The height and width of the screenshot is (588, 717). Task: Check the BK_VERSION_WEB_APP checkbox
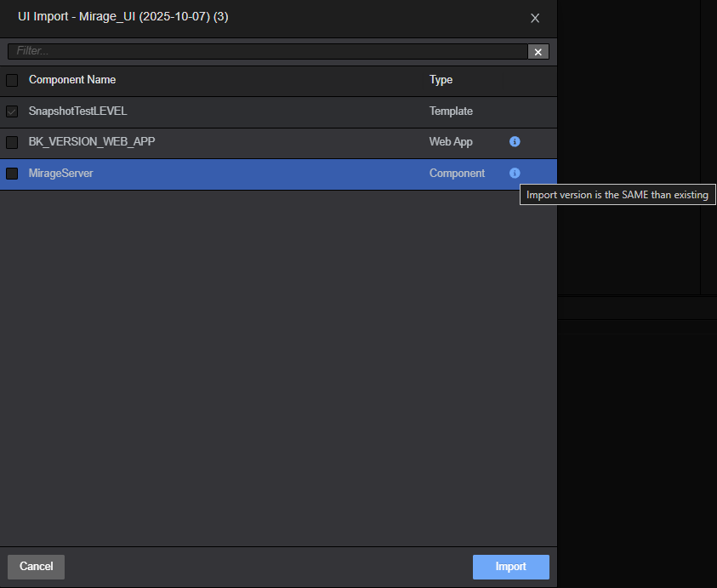pos(12,142)
